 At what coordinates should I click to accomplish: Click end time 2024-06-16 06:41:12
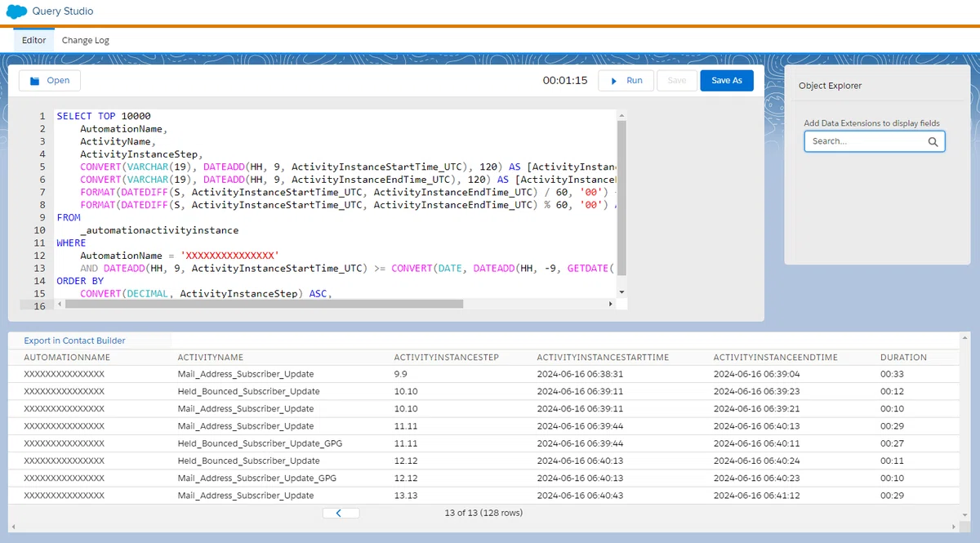(757, 496)
